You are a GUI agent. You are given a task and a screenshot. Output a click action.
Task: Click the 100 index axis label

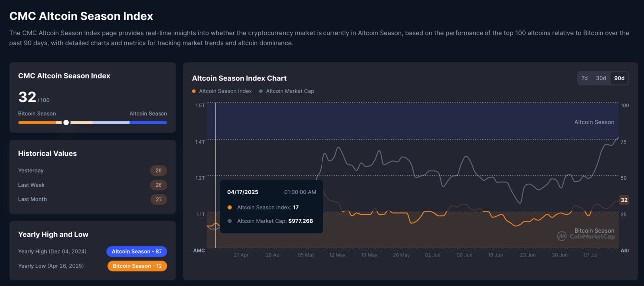point(625,105)
